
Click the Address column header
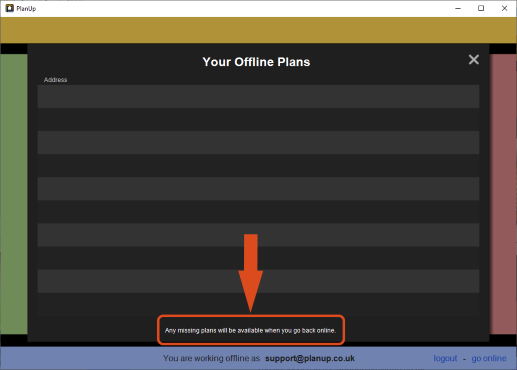click(x=55, y=80)
